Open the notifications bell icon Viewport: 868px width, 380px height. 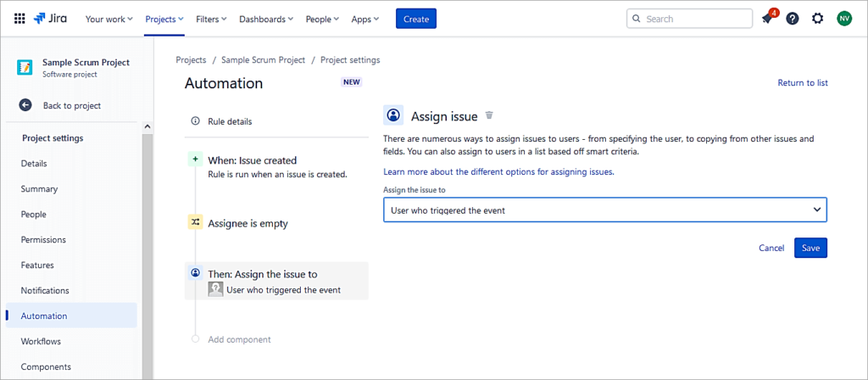pos(766,19)
